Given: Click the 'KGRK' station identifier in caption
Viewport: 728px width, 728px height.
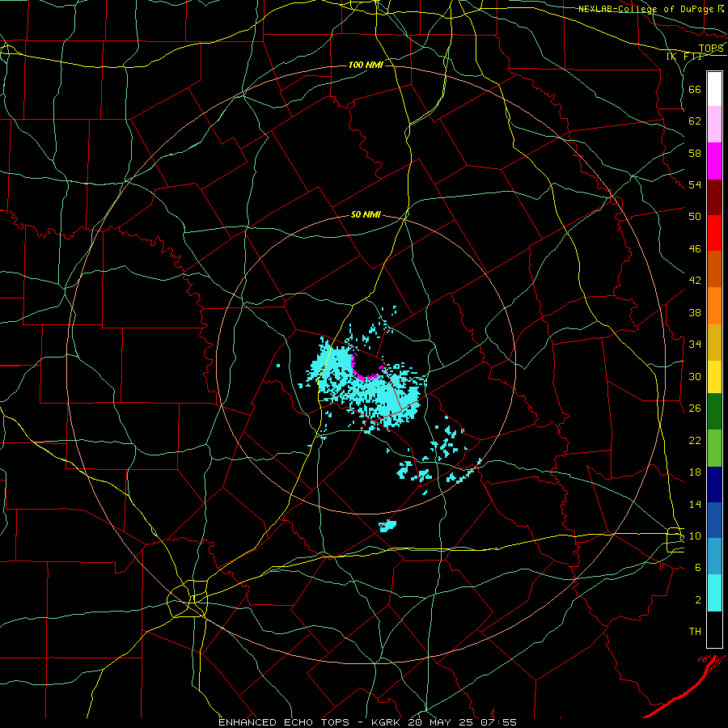Looking at the screenshot, I should [x=387, y=722].
